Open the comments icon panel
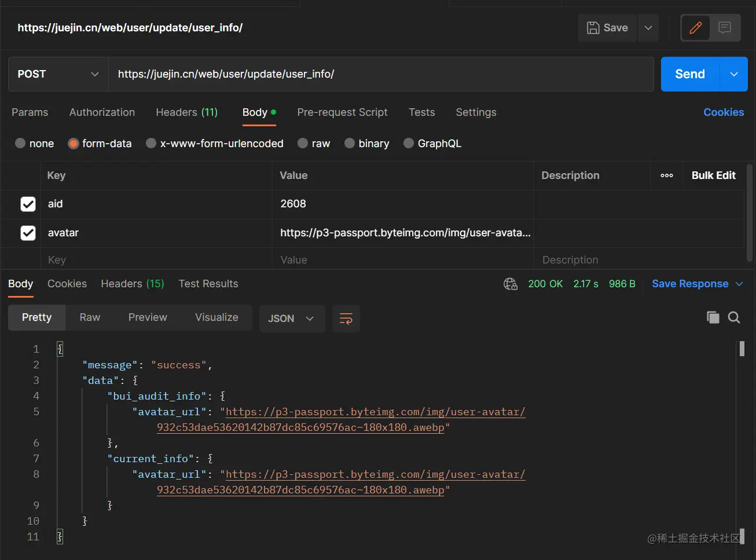Viewport: 756px width, 560px height. pyautogui.click(x=725, y=28)
